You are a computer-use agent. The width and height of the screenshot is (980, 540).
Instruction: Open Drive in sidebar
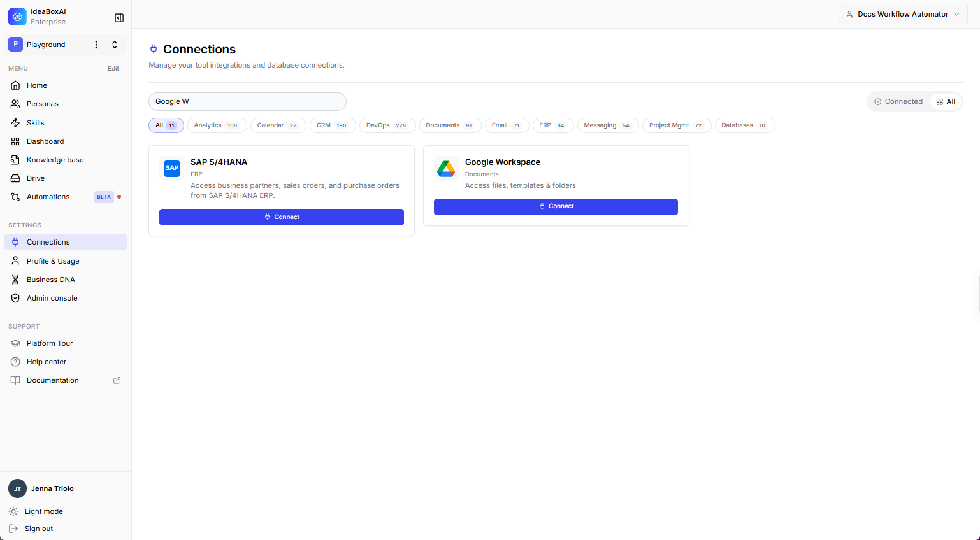[x=66, y=178]
